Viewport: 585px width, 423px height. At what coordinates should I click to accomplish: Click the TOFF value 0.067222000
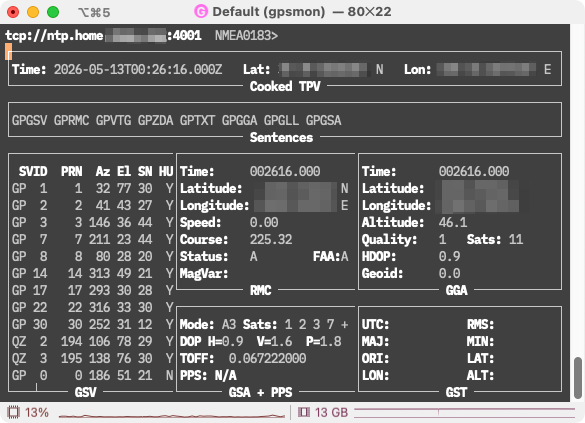coord(267,358)
